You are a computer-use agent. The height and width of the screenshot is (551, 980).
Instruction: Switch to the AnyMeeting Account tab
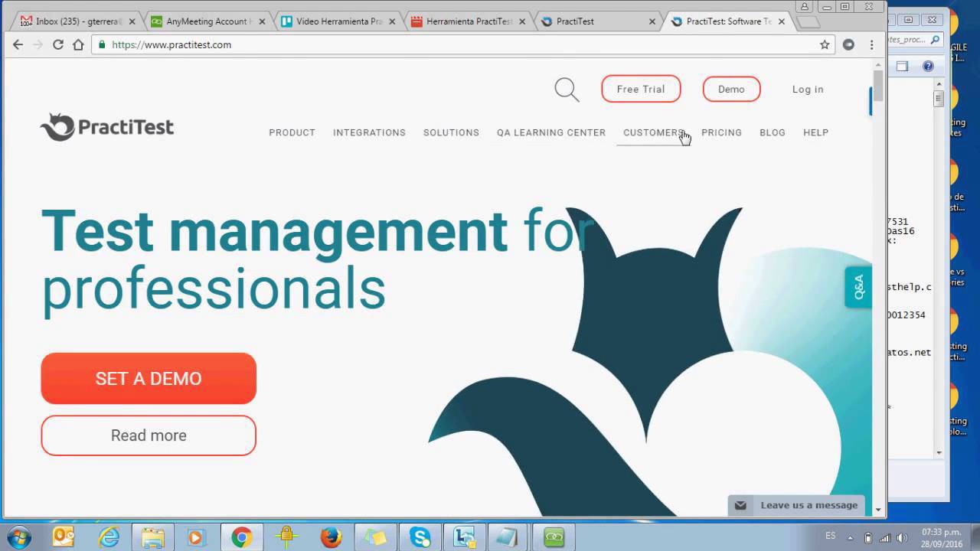click(x=208, y=21)
